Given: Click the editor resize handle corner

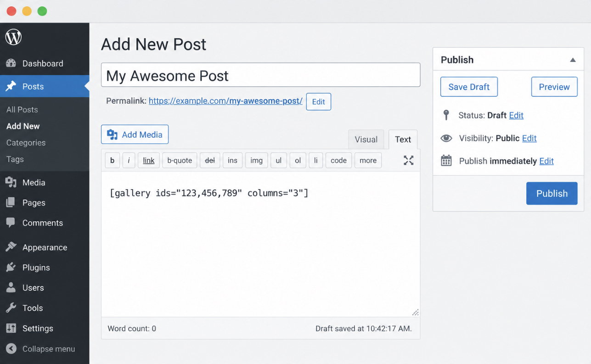Looking at the screenshot, I should coord(415,313).
